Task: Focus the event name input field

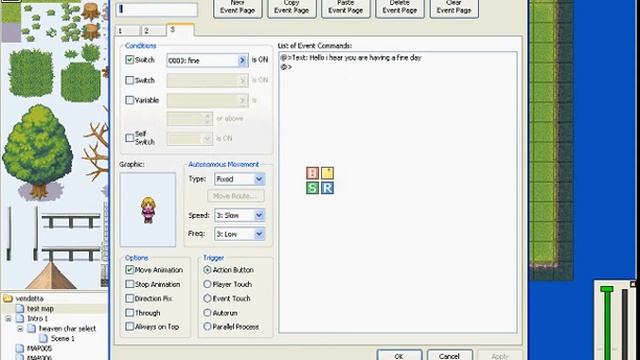Action: tap(157, 10)
